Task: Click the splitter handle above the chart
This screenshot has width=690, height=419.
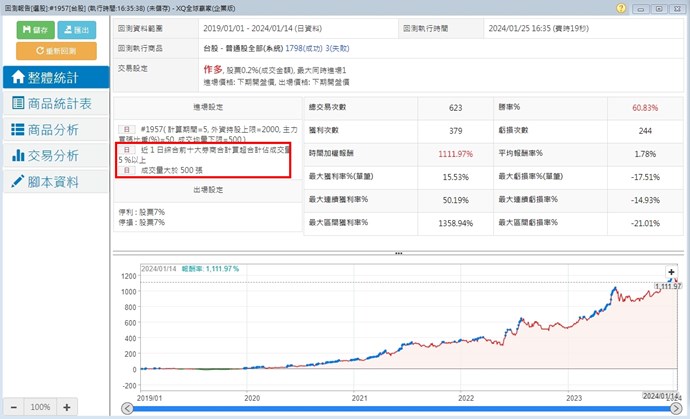Action: [x=399, y=253]
